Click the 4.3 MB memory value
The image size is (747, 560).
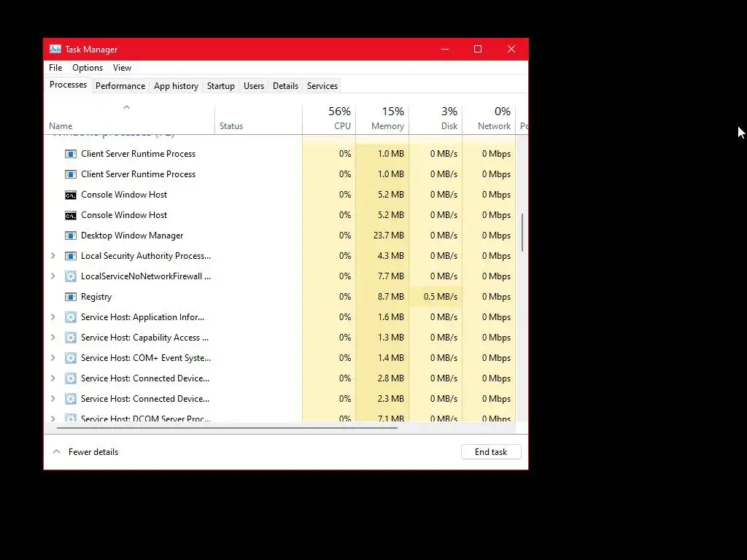(x=391, y=256)
